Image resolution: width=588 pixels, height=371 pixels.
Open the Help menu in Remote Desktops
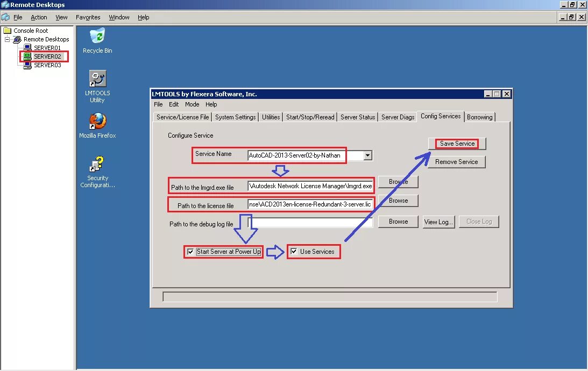143,17
